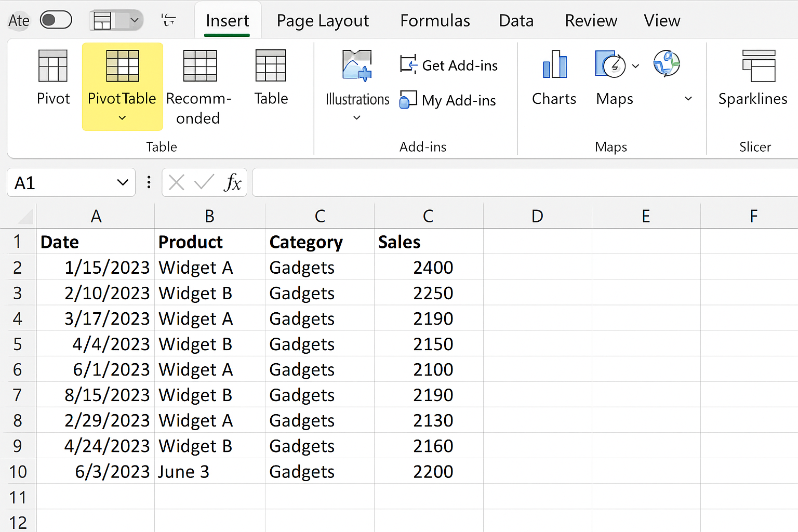Open the Name Box dropdown arrow
Image resolution: width=798 pixels, height=532 pixels.
click(x=123, y=182)
